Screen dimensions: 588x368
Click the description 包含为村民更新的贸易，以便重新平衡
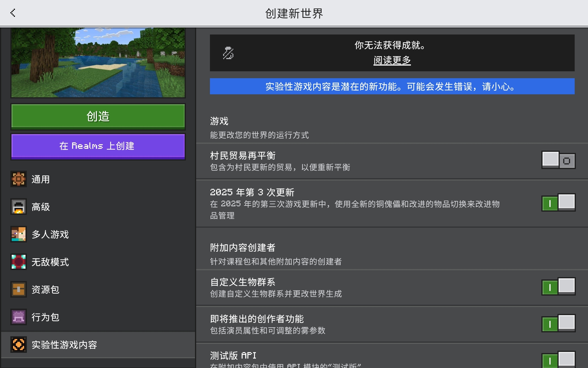coord(280,167)
